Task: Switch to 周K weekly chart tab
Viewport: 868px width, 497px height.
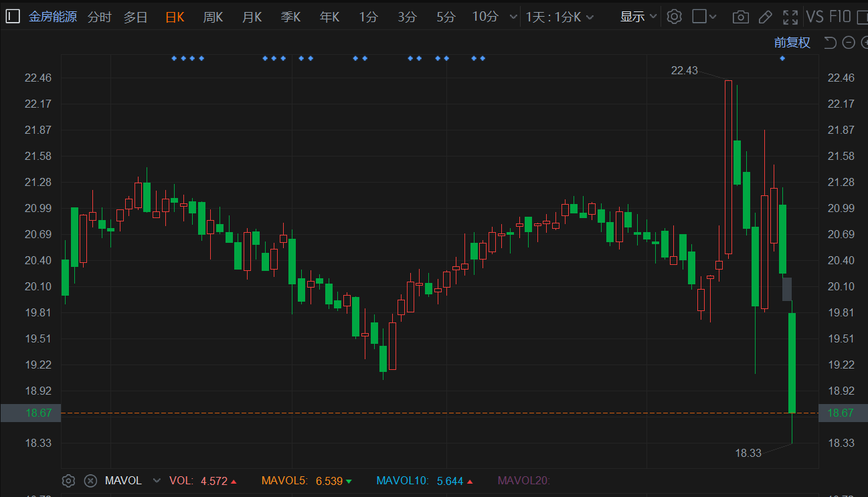Action: coord(213,17)
